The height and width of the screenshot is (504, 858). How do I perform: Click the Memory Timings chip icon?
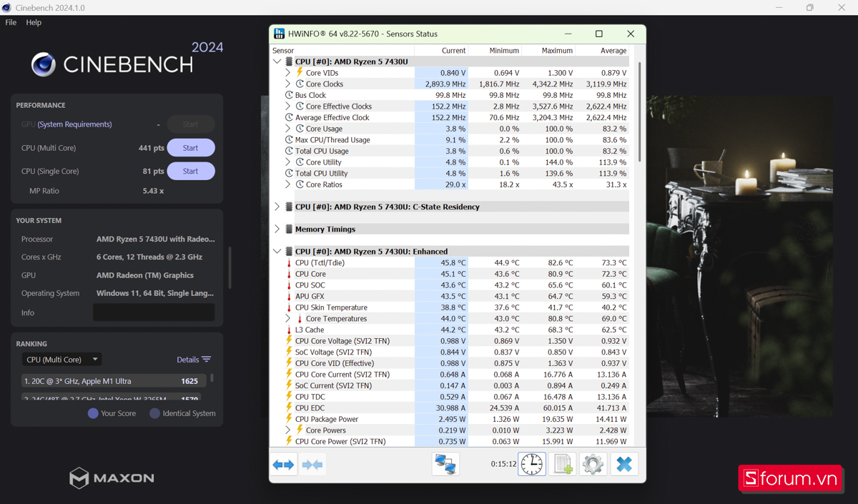pos(289,229)
